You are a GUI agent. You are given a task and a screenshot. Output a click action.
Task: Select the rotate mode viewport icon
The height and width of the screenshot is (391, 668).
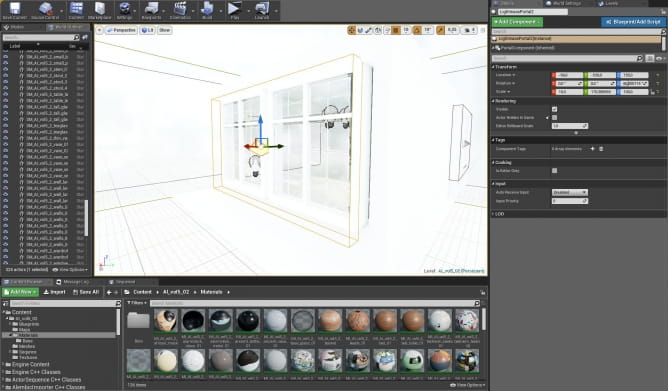(x=360, y=30)
